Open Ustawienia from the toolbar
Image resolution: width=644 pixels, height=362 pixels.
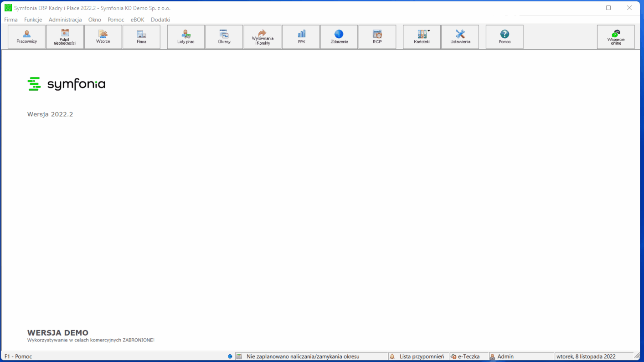[x=460, y=37]
